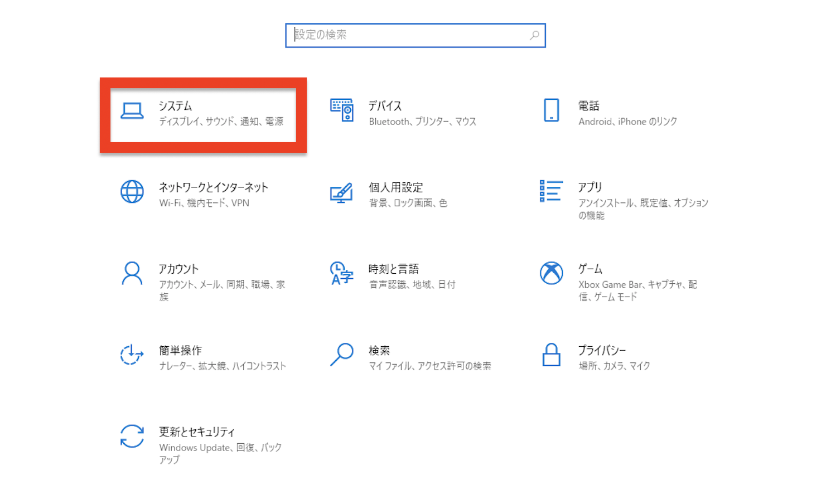The height and width of the screenshot is (504, 831).
Task: Click the dashed clock icon for 簡単操作
Action: (x=132, y=355)
